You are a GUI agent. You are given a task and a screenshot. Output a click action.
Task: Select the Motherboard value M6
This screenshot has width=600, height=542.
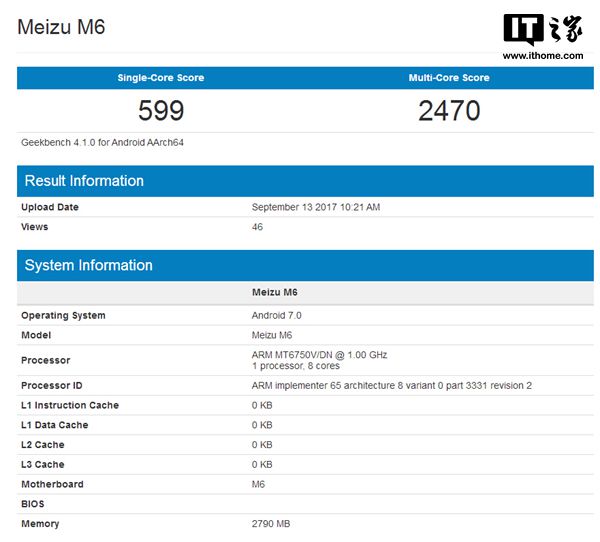pyautogui.click(x=258, y=484)
